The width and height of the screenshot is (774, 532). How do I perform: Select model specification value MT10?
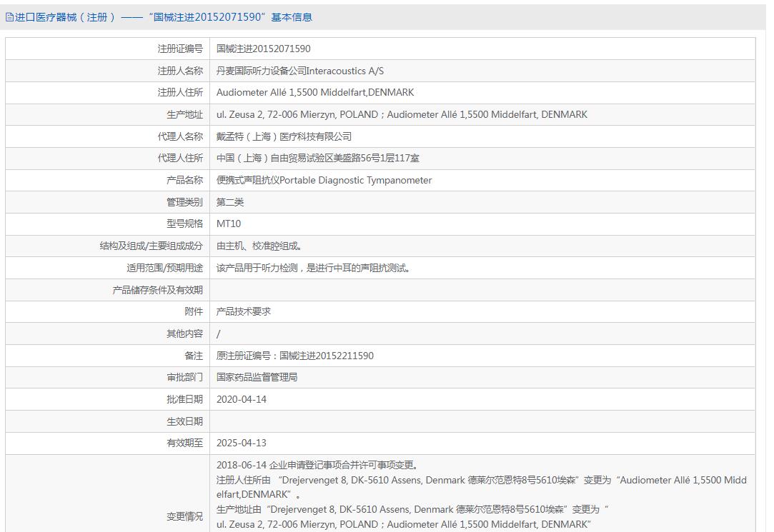click(x=229, y=224)
